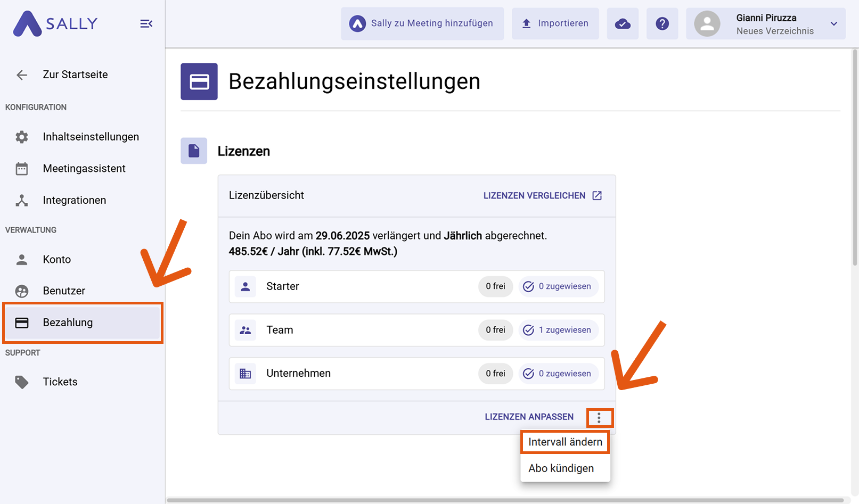The width and height of the screenshot is (859, 504).
Task: Open three-dot menu next to Lizenzen anpassen
Action: (599, 418)
